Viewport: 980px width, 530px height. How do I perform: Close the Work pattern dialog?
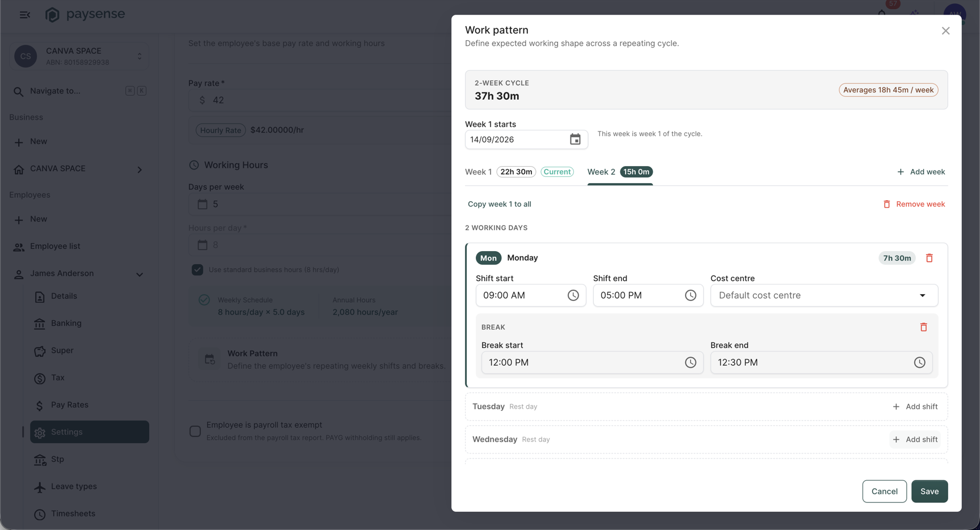945,31
